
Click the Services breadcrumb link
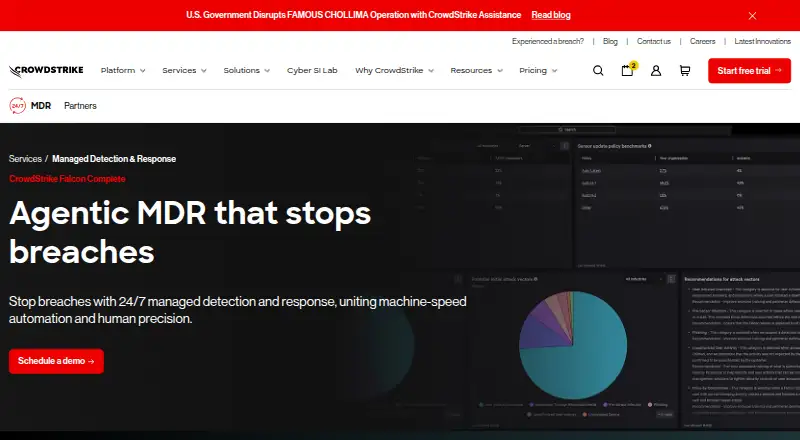[x=25, y=159]
